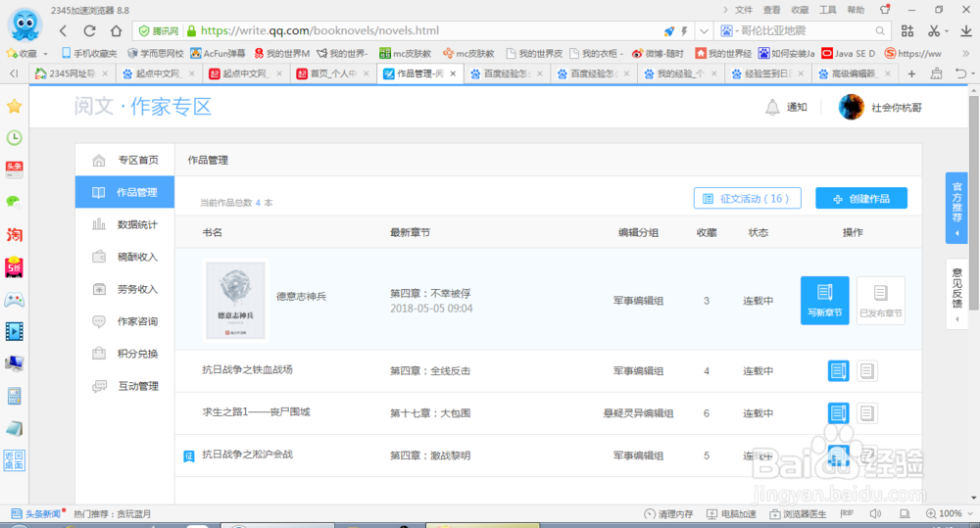Open a new browser tab with plus
Screen dimensions: 980x528
911,73
